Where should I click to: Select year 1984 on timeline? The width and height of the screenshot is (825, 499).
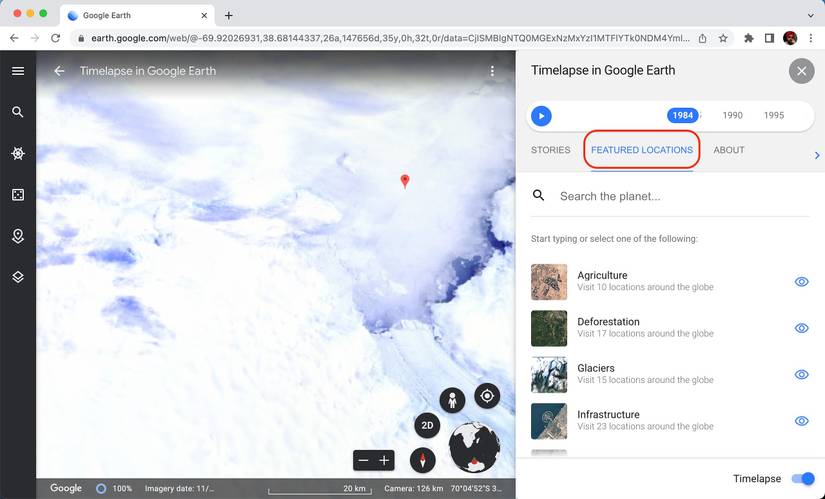tap(682, 115)
